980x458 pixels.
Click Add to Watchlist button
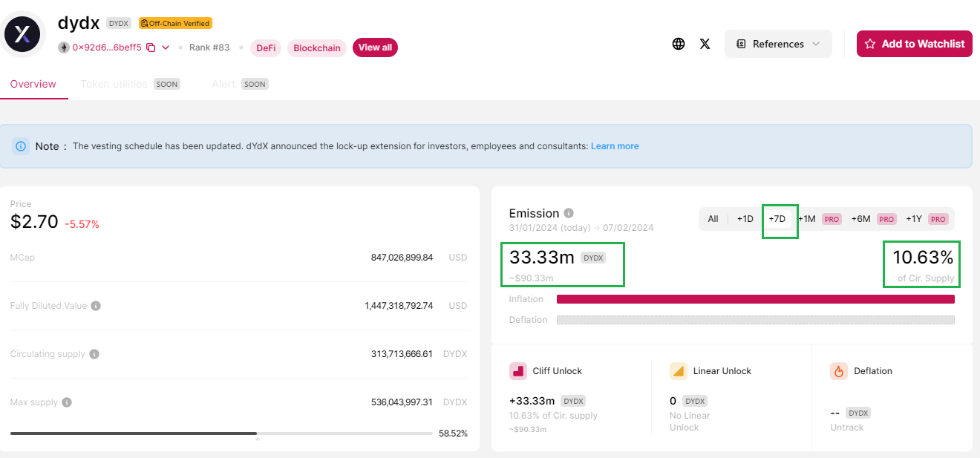pos(915,44)
